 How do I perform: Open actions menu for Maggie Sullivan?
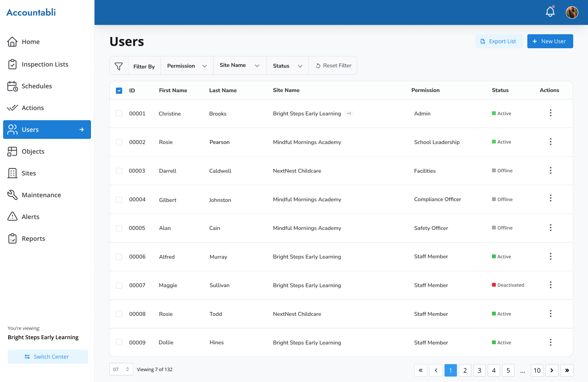551,285
